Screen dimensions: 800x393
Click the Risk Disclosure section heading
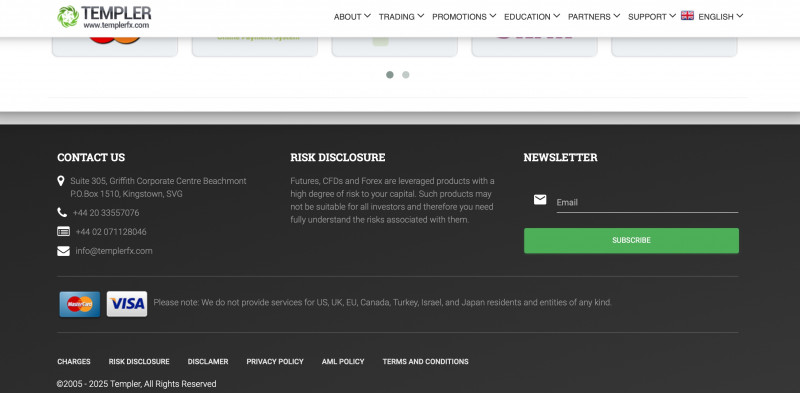point(338,157)
